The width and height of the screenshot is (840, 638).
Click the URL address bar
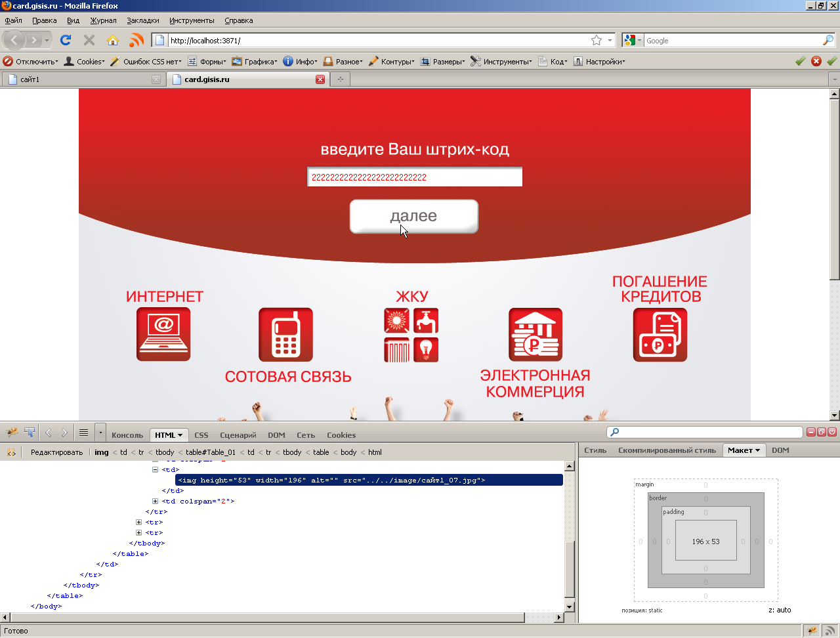pyautogui.click(x=384, y=40)
